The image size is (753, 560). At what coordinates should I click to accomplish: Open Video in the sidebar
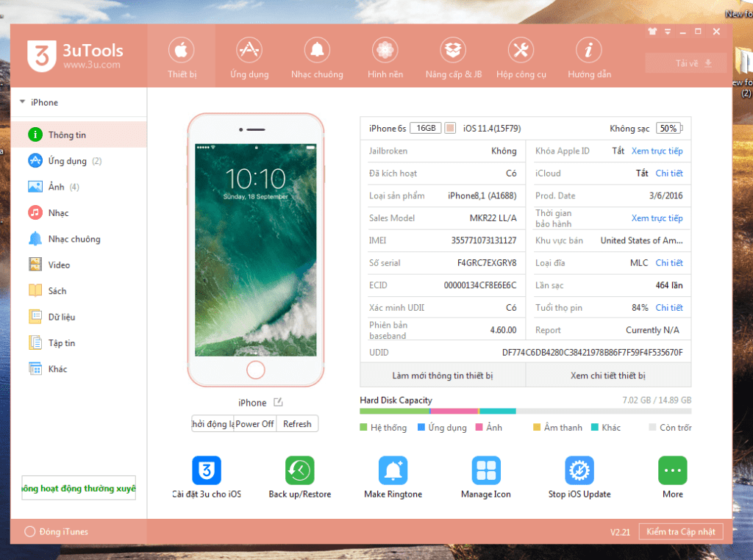pos(79,265)
